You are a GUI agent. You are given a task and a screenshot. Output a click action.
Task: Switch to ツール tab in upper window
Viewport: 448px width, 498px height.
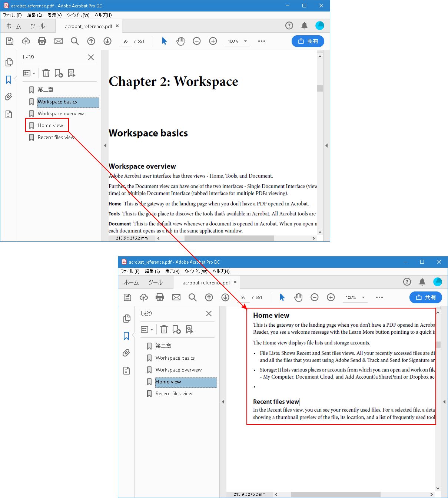[x=37, y=26]
